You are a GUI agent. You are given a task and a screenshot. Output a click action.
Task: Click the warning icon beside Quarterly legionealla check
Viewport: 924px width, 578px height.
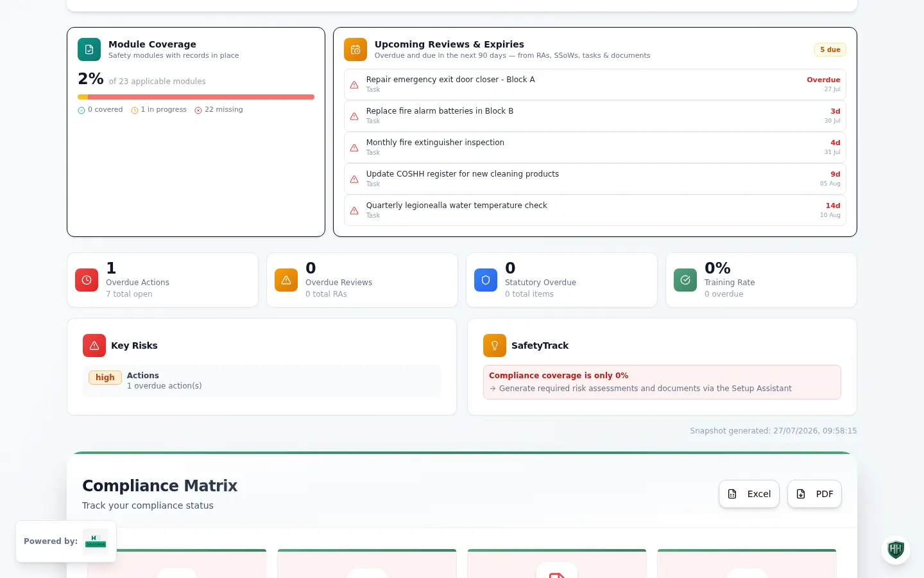pos(354,211)
